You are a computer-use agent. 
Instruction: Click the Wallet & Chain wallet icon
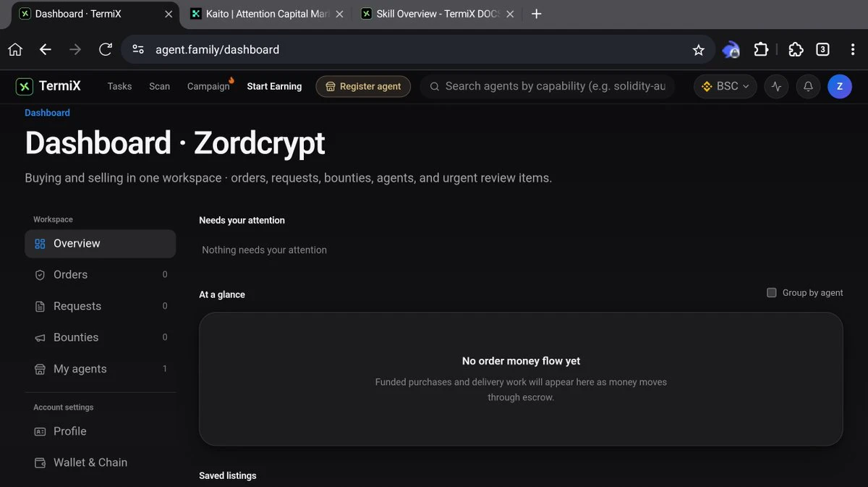coord(40,462)
